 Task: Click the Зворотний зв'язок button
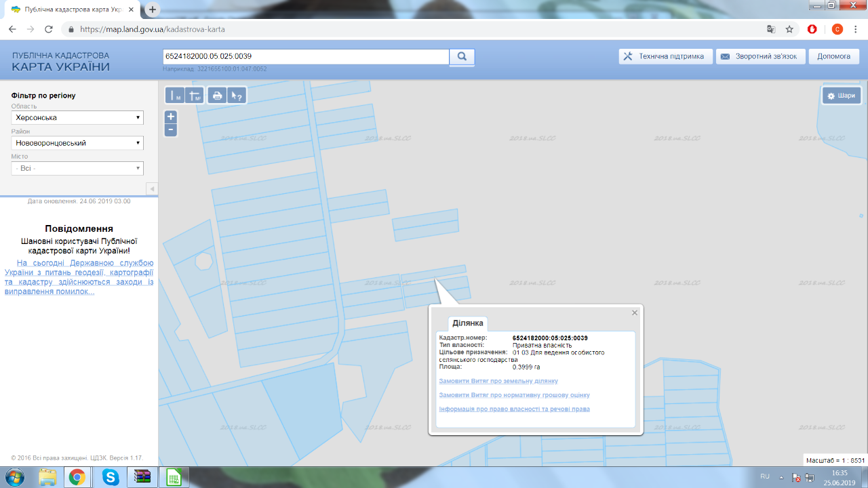point(762,56)
